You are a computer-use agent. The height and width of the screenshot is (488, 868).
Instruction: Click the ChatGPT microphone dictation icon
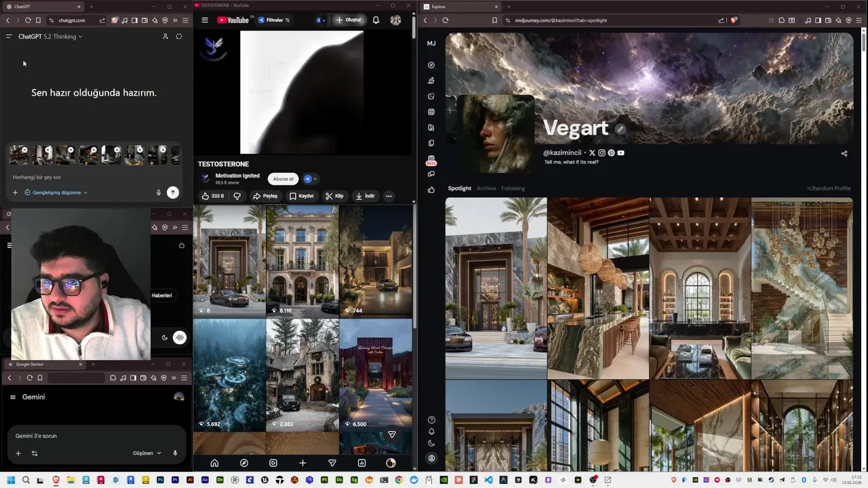159,192
